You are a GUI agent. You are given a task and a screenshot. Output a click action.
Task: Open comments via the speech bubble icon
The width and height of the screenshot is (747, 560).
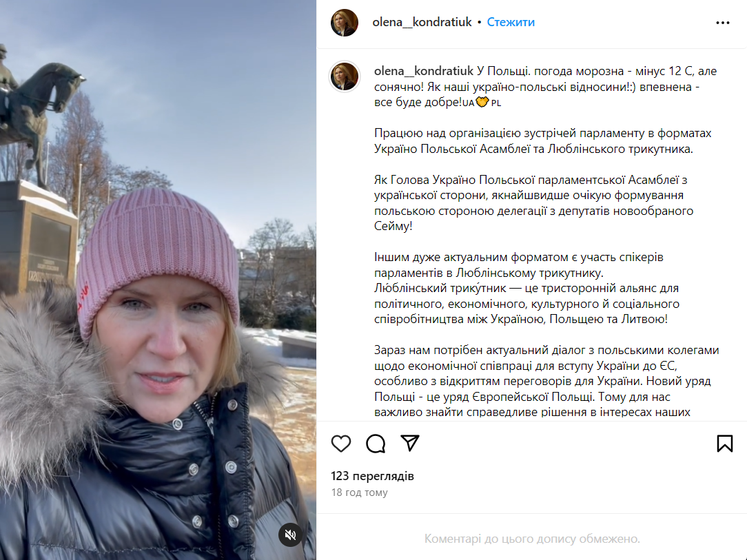coord(376,444)
